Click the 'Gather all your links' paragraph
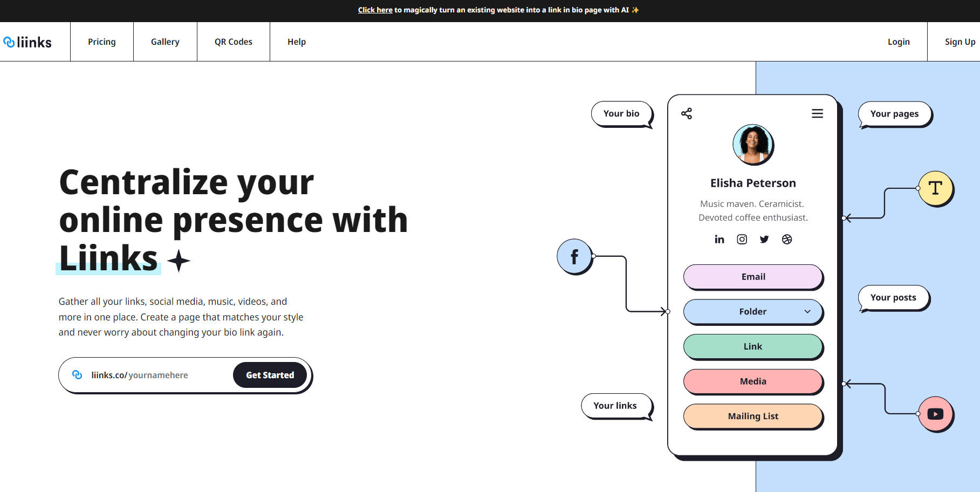Image resolution: width=980 pixels, height=492 pixels. [181, 317]
